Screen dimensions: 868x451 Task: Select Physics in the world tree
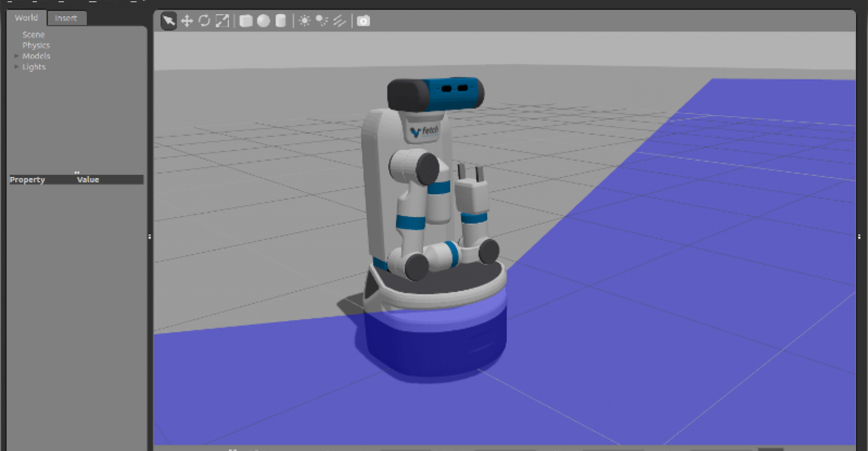coord(36,45)
